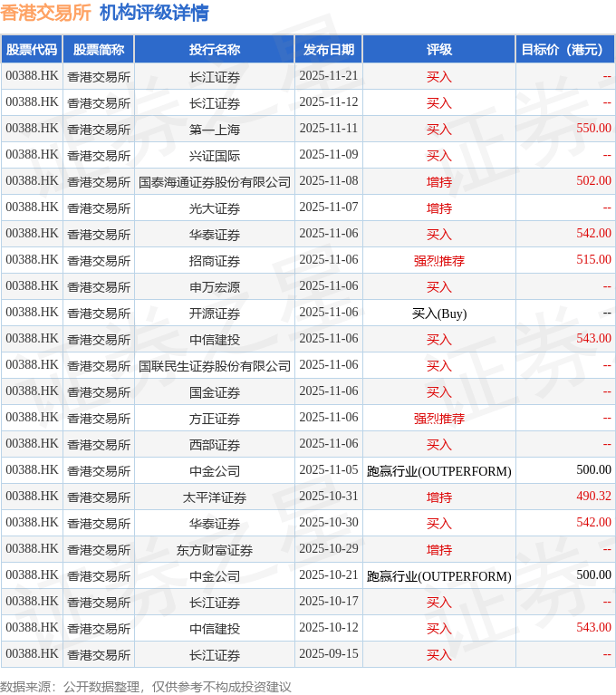Click the date 2025-11-08
This screenshot has height=695, width=616.
329,180
